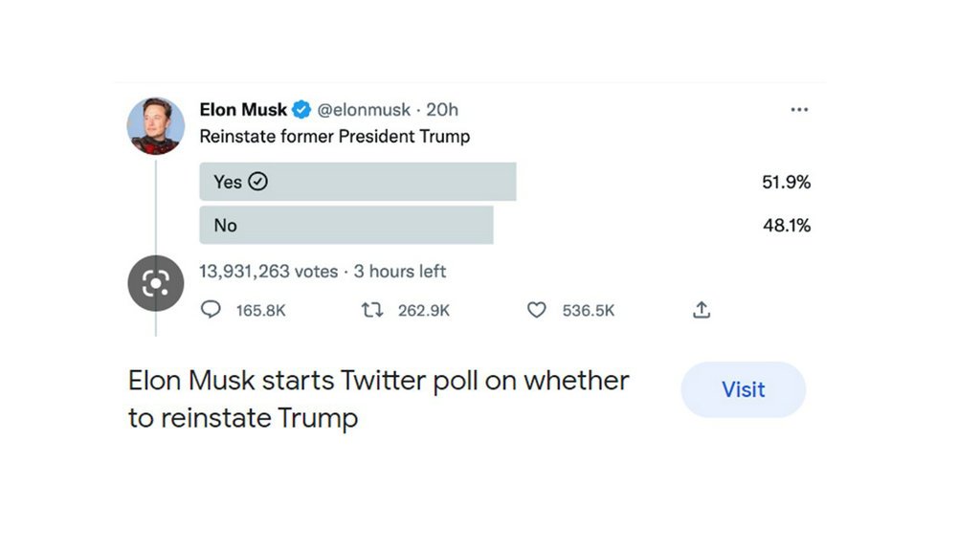980x551 pixels.
Task: Click the 20h tweet timestamp
Action: point(442,110)
